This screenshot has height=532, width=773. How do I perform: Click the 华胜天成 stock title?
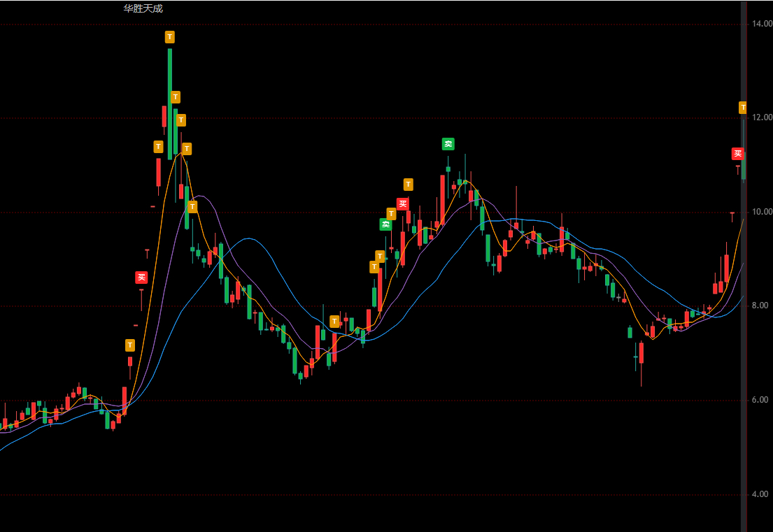[x=143, y=8]
